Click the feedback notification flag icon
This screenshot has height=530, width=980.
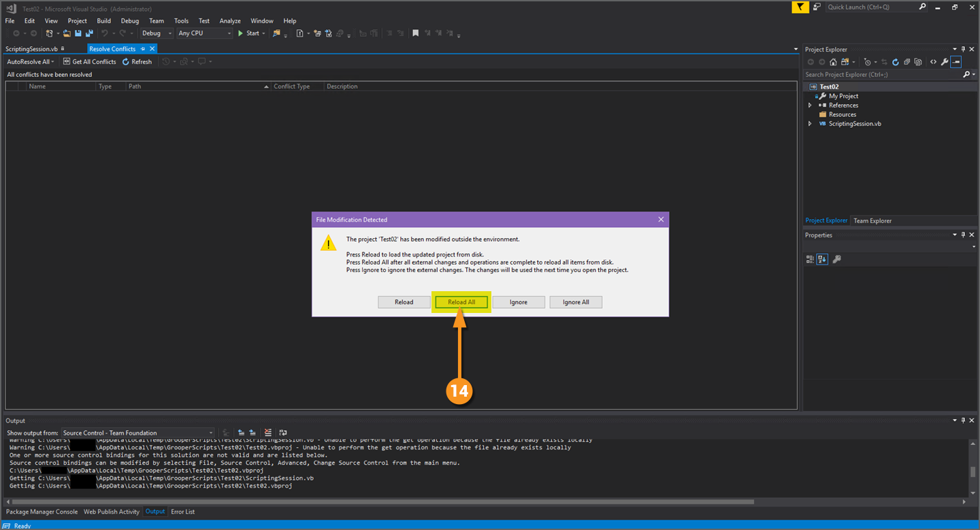(x=800, y=7)
